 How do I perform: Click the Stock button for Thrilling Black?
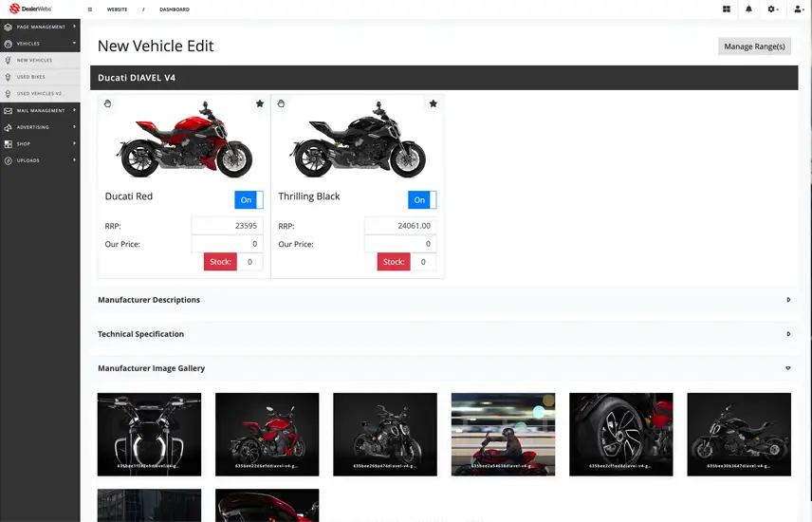(x=394, y=262)
